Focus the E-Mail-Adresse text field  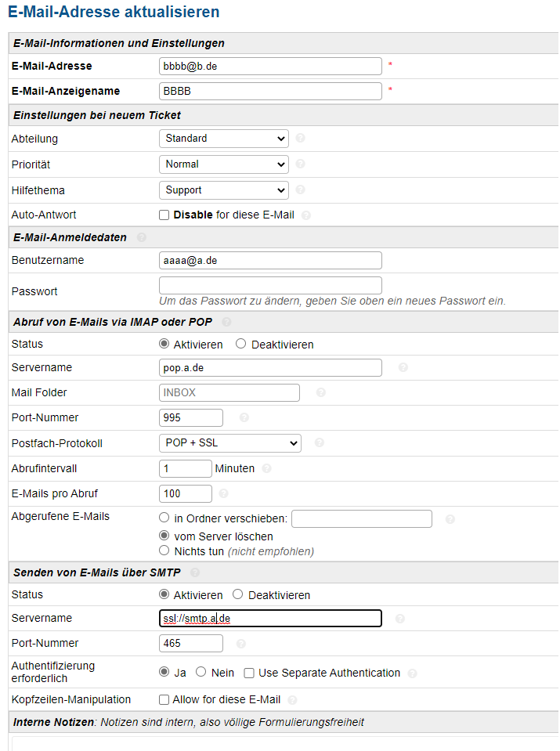click(270, 67)
